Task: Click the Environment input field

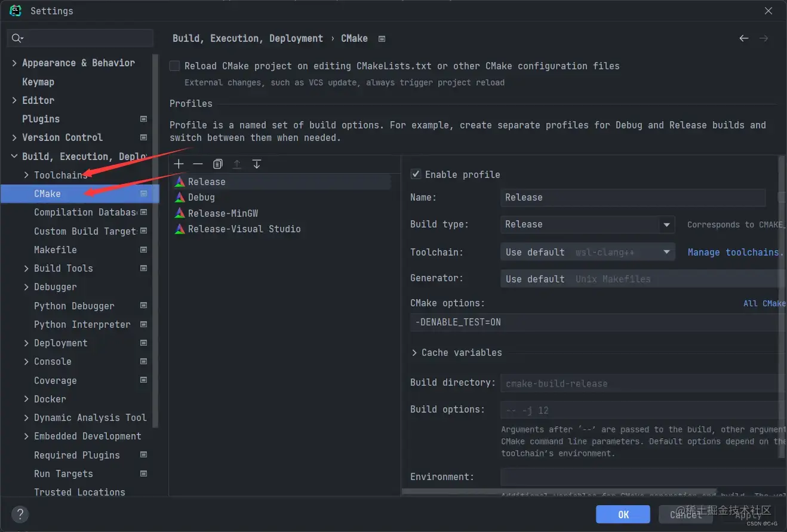Action: (x=642, y=477)
